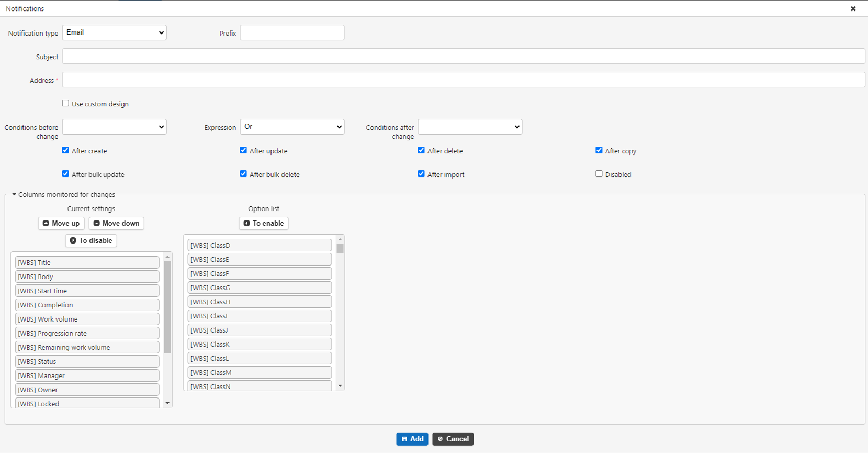The image size is (868, 453).
Task: Select [WBS] Body in current settings
Action: click(x=87, y=277)
